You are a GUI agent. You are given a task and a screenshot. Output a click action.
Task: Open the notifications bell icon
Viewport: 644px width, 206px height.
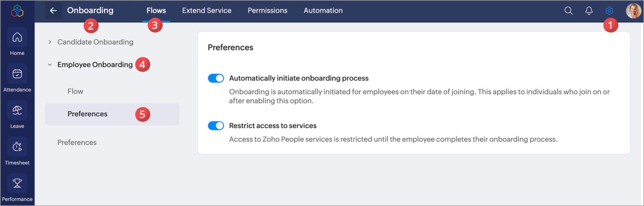click(x=589, y=11)
